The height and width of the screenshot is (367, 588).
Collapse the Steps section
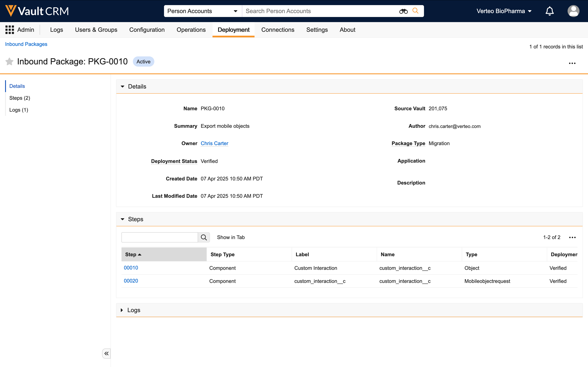click(122, 219)
